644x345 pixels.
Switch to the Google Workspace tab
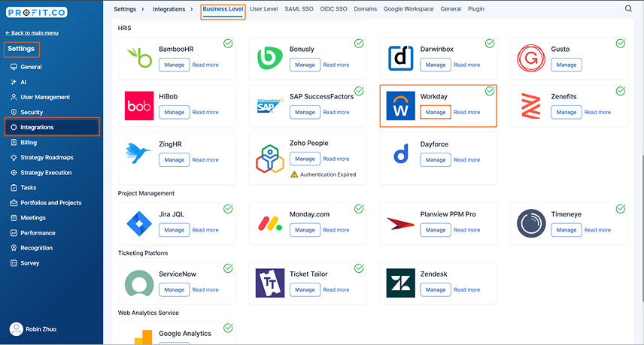(x=409, y=9)
